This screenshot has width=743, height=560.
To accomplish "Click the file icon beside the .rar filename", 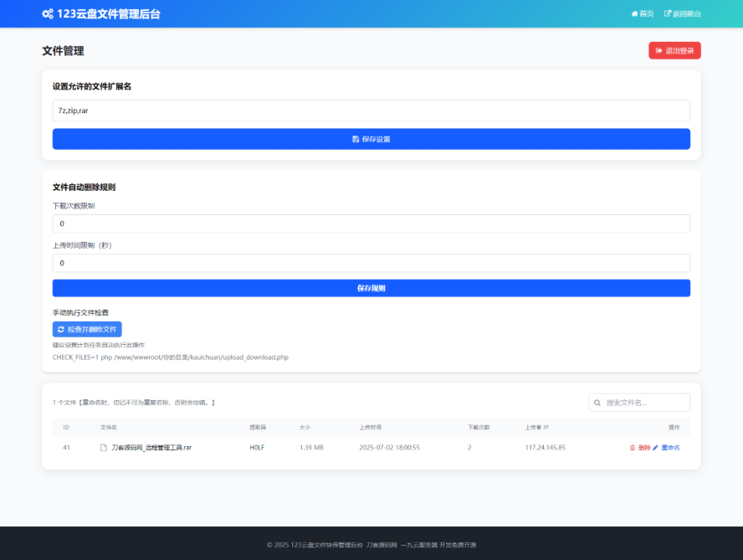I will (103, 448).
